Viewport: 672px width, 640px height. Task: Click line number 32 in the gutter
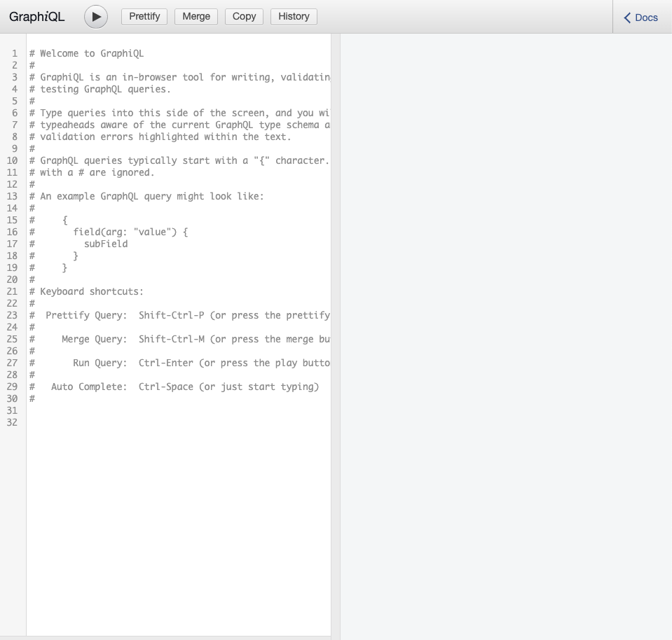tap(12, 422)
